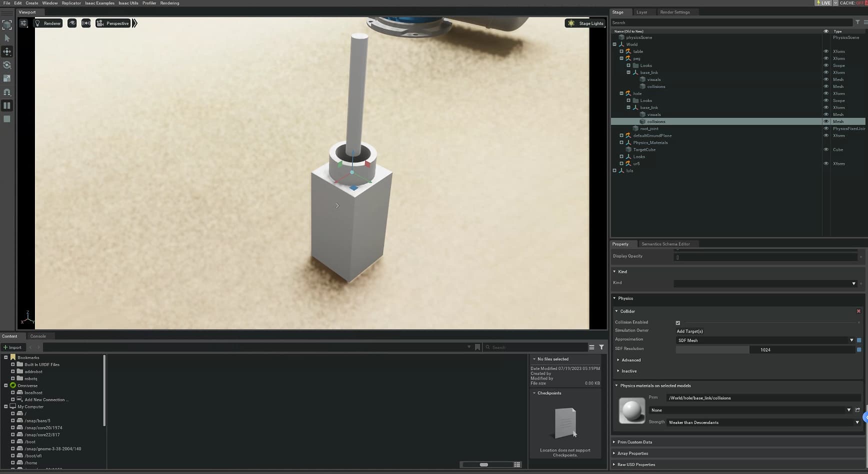Collapse the peg prim
Screen dimensions: 868x474
coord(621,58)
